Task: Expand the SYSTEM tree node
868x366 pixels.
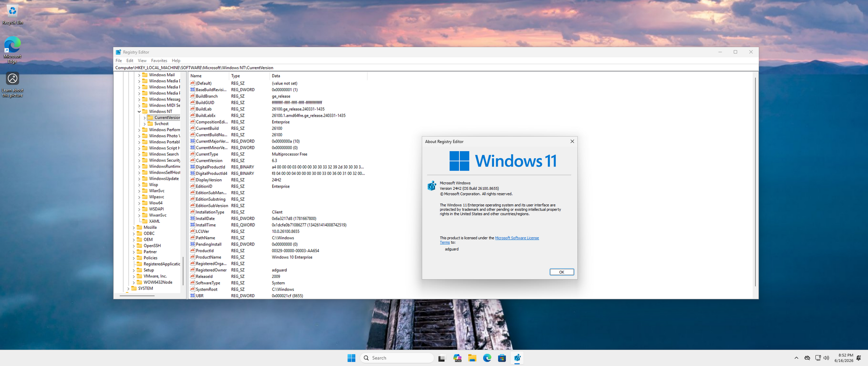Action: point(128,288)
